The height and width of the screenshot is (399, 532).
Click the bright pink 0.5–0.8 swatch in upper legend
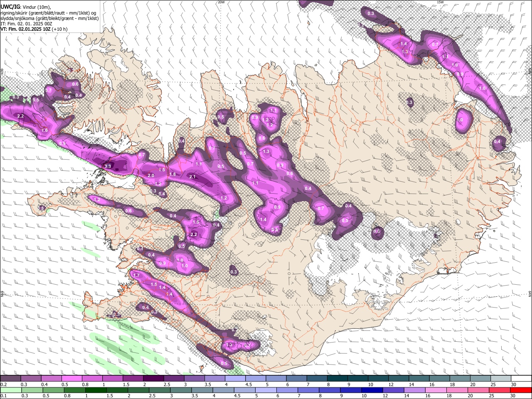72,379
